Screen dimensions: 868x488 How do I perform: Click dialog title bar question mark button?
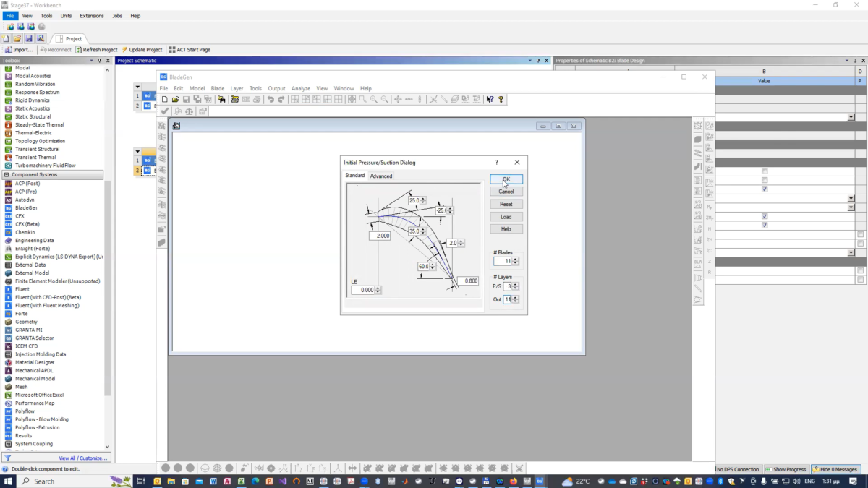point(496,163)
